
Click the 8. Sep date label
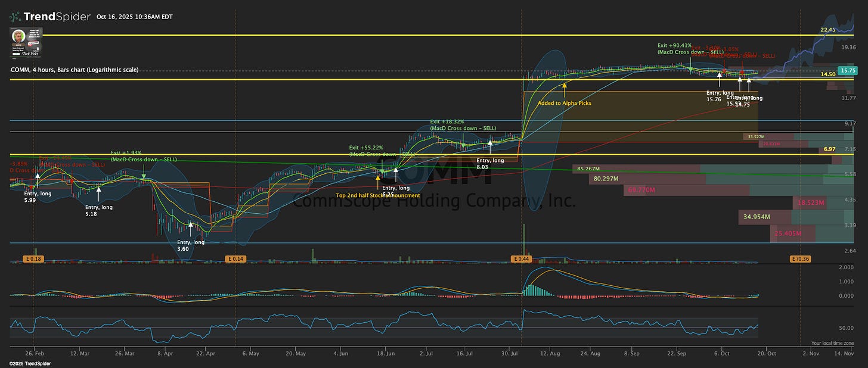coord(632,354)
